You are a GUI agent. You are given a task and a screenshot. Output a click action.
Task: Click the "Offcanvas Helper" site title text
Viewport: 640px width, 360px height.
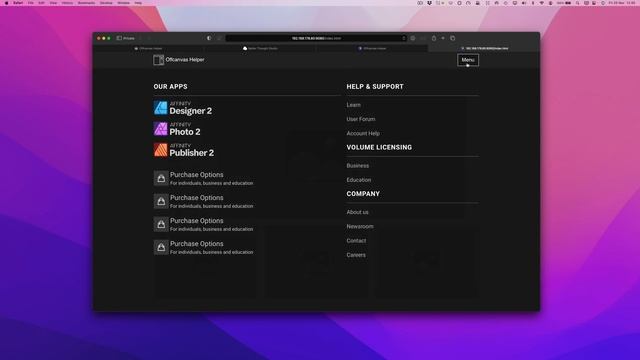(x=185, y=60)
